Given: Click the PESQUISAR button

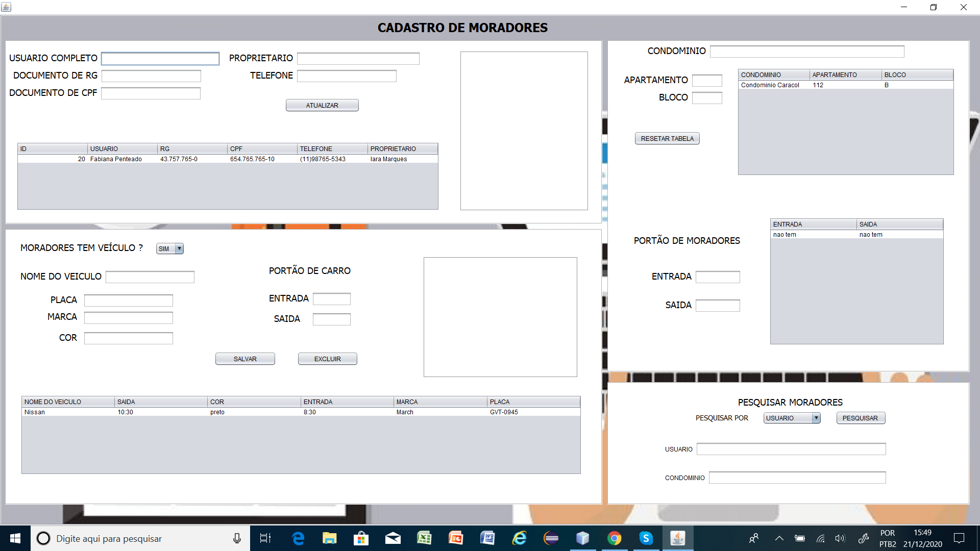Looking at the screenshot, I should tap(861, 418).
